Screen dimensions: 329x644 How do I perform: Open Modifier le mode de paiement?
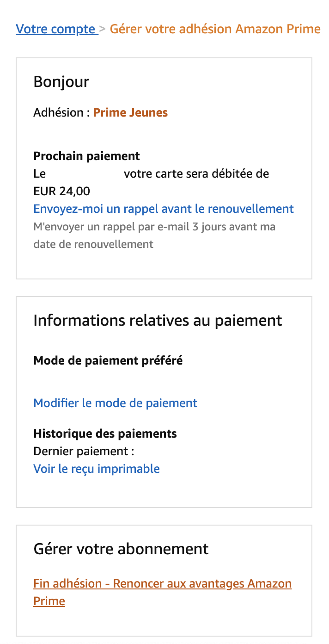115,403
